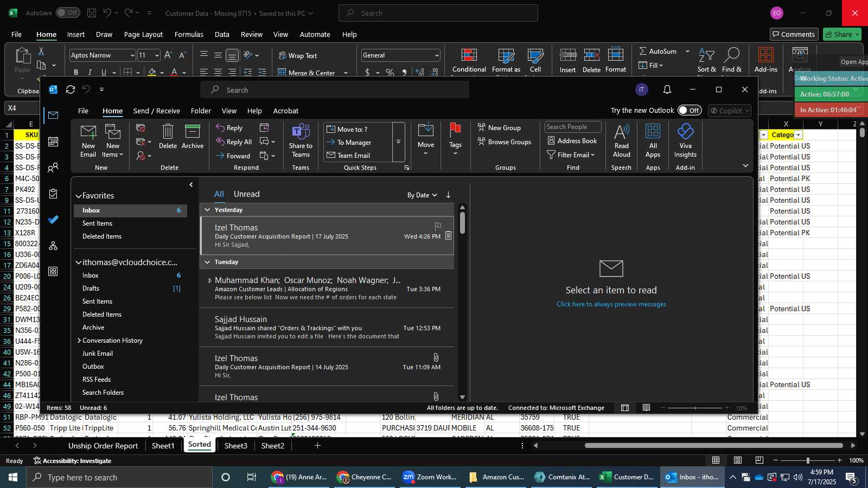Click New Email button in Outlook ribbon

(x=88, y=141)
